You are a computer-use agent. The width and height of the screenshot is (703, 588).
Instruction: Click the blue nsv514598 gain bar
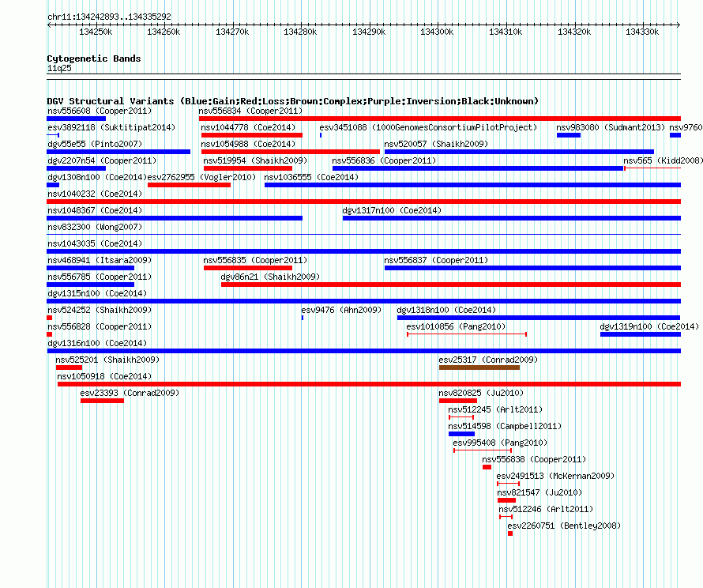click(x=461, y=434)
